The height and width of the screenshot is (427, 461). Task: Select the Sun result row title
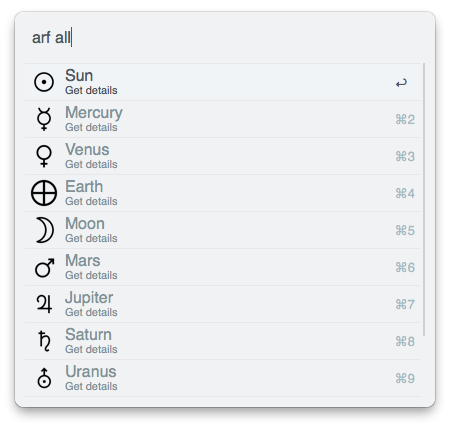point(79,75)
